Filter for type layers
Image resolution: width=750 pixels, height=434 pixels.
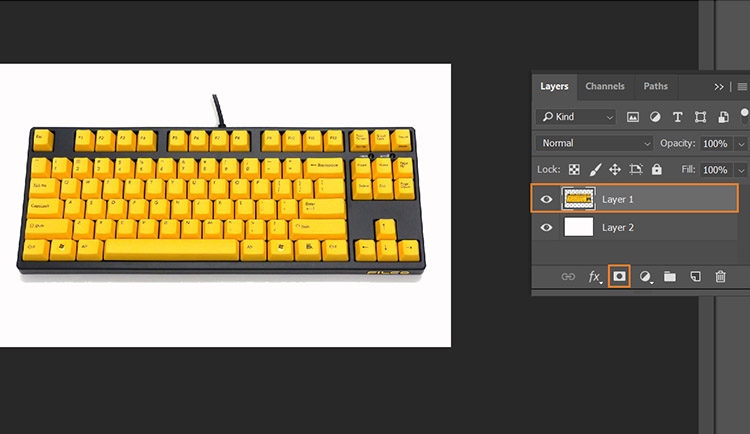(x=678, y=117)
